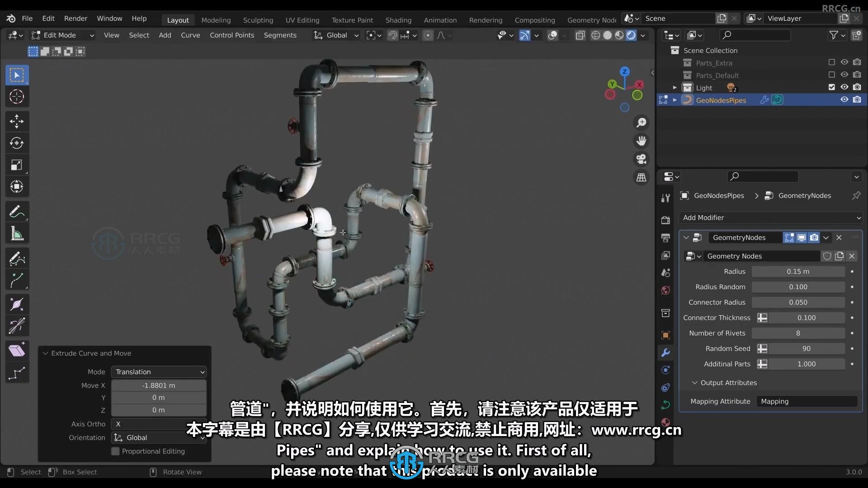The height and width of the screenshot is (488, 868).
Task: Open the Rendering menu
Action: pyautogui.click(x=485, y=20)
